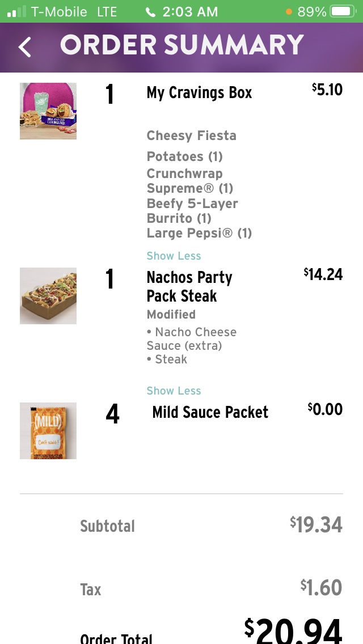Viewport: 363px width, 644px height.
Task: Tap quantity 4 beside Mild Sauce Packet
Action: coord(112,414)
